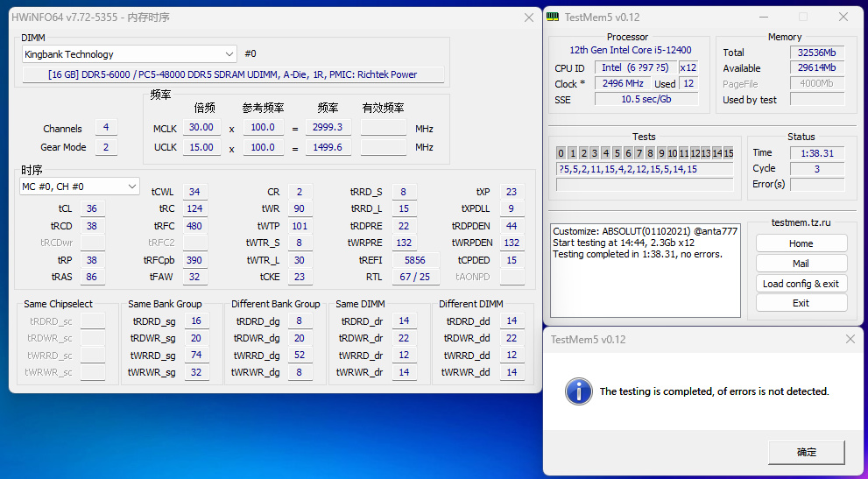Confirm dialog with the 确定 button
Viewport: 868px width, 479px height.
806,453
